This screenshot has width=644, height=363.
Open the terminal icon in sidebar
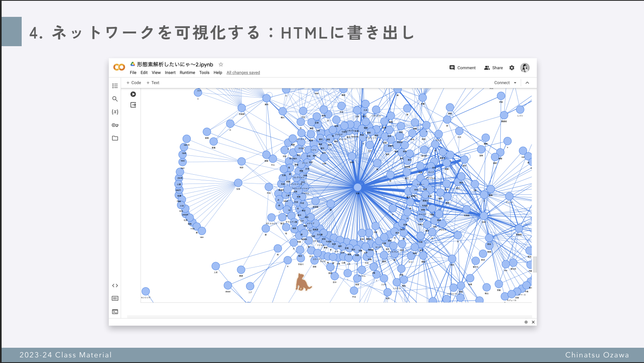pyautogui.click(x=115, y=312)
